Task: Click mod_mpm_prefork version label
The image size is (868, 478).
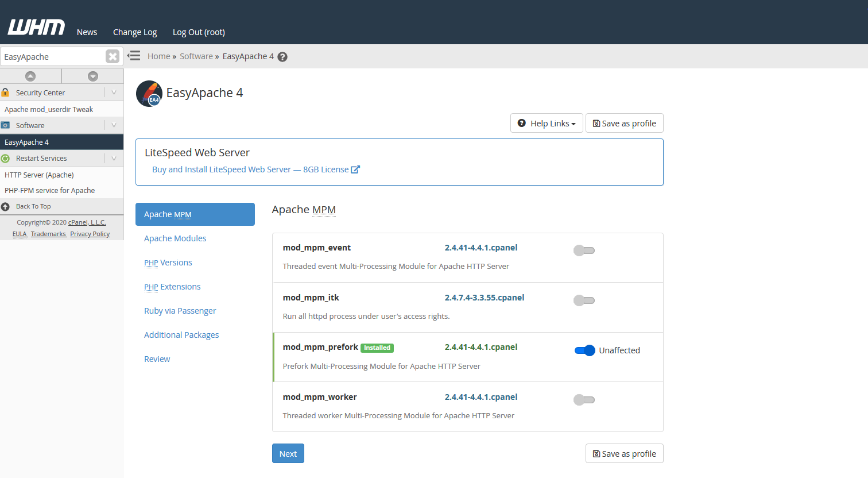Action: [481, 347]
